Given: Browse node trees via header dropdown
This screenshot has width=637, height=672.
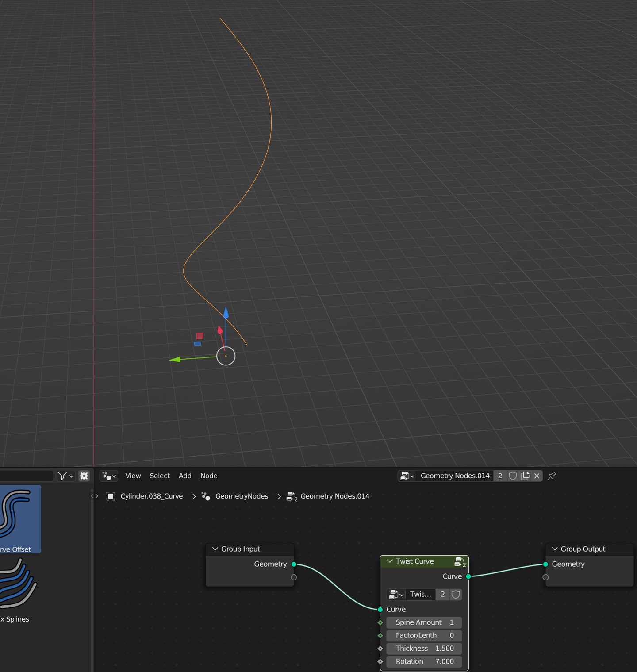Looking at the screenshot, I should pyautogui.click(x=407, y=476).
